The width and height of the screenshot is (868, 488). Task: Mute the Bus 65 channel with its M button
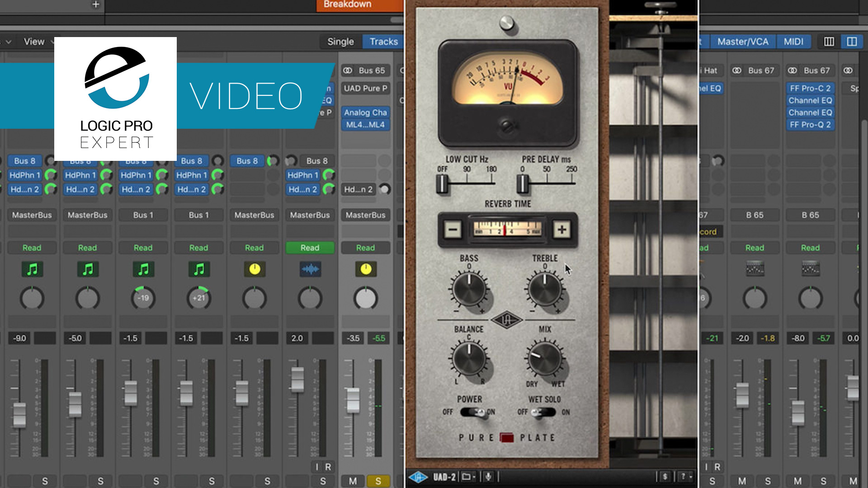coord(353,481)
